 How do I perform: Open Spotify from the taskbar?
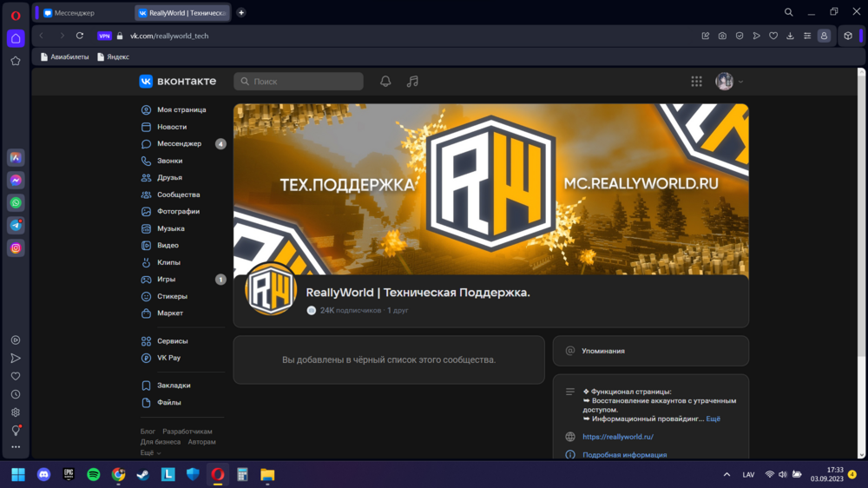click(x=94, y=475)
